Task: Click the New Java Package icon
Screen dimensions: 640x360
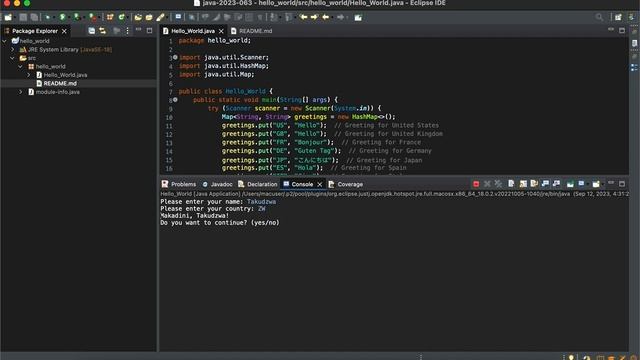Action: [110, 17]
